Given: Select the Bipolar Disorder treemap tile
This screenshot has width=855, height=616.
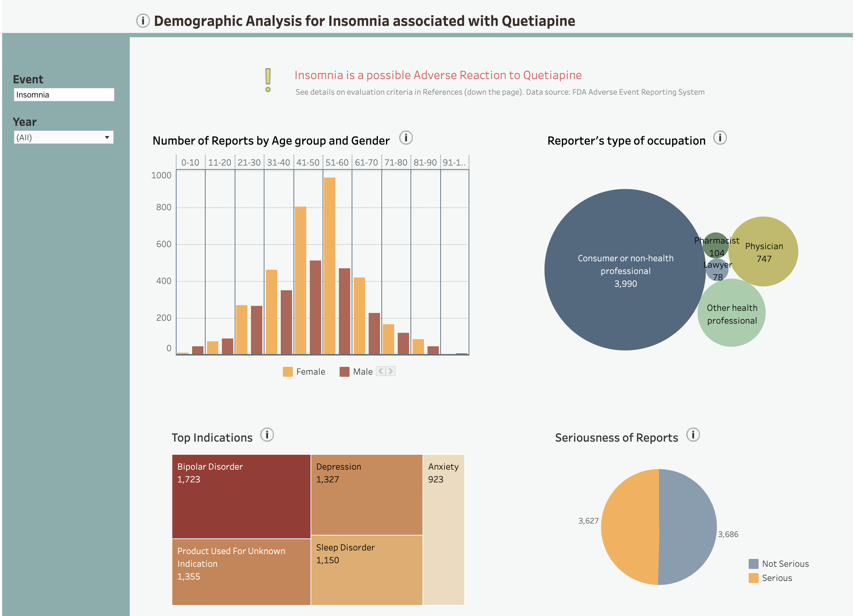Looking at the screenshot, I should point(241,496).
